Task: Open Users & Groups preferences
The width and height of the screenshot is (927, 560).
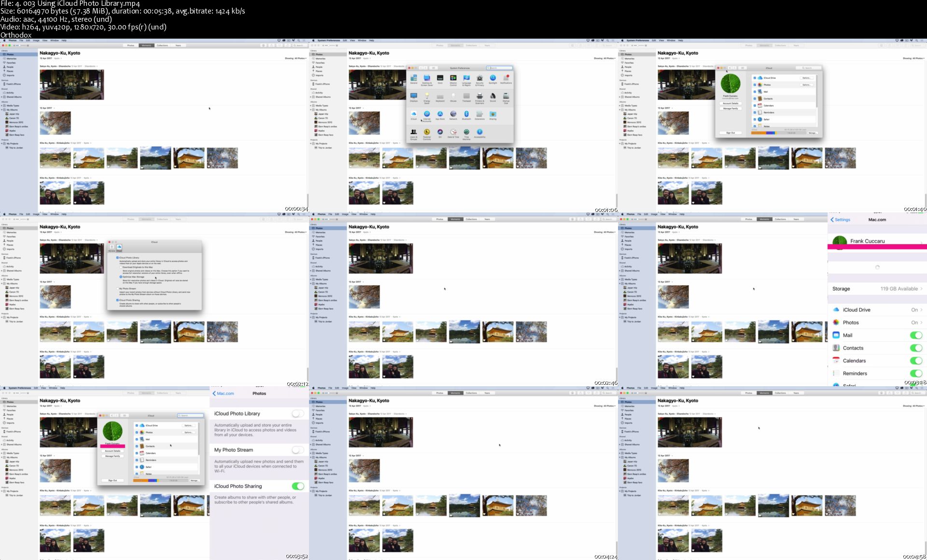Action: coord(414,133)
